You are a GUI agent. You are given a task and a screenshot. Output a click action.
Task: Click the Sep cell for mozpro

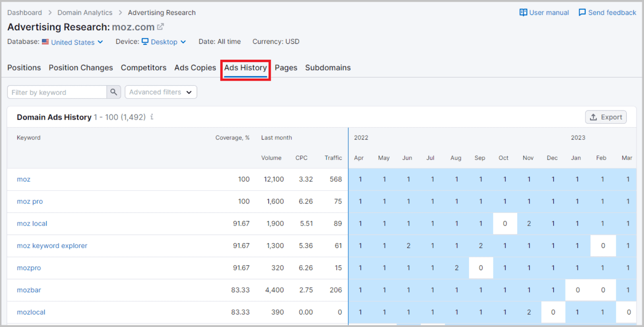481,268
